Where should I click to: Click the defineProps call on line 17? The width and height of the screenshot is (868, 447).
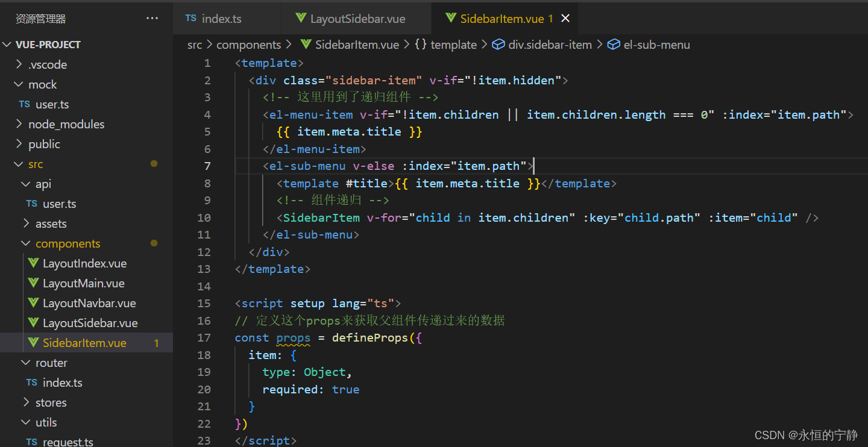(370, 338)
